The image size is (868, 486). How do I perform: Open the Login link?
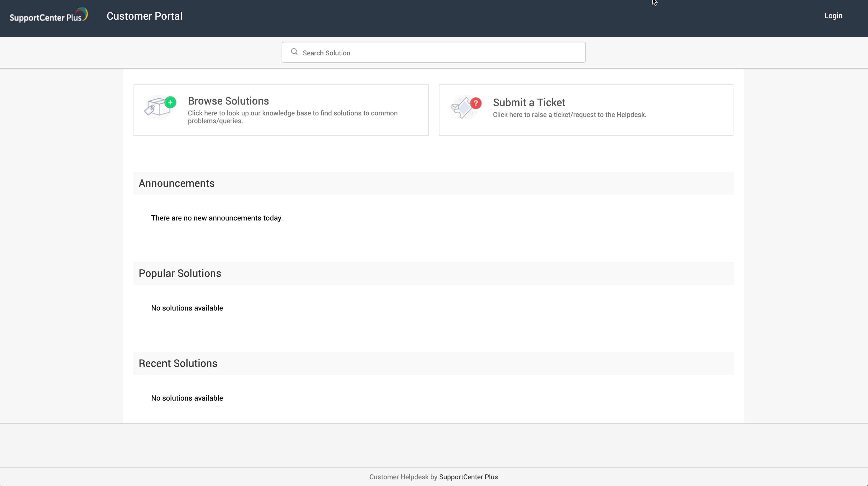tap(833, 16)
